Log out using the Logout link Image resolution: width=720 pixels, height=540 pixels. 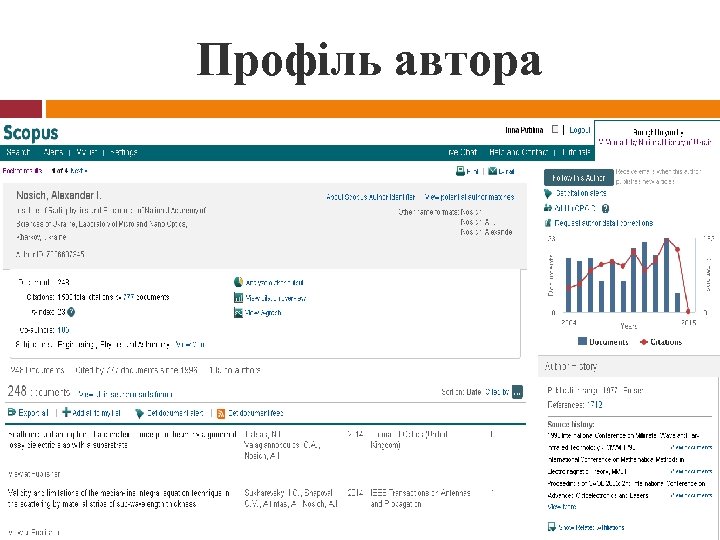coord(579,130)
